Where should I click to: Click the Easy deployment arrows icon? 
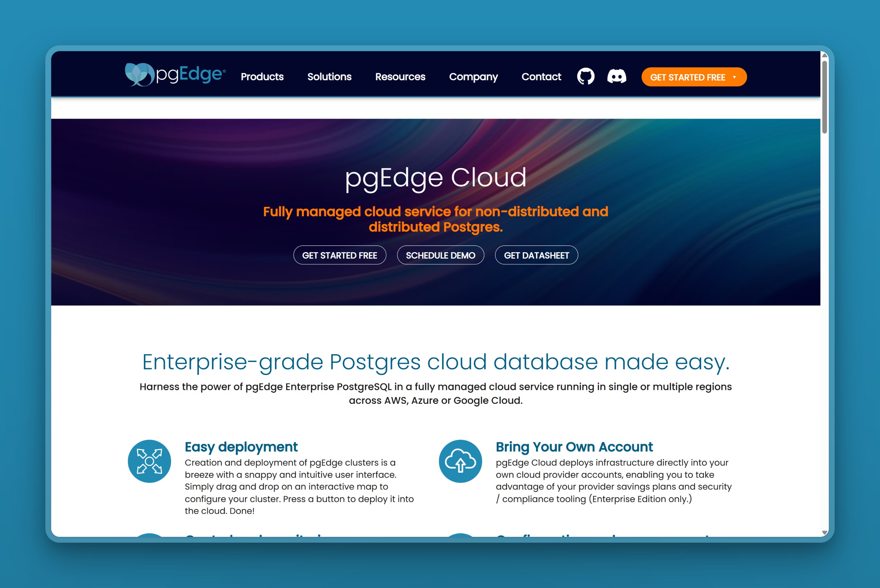click(149, 461)
